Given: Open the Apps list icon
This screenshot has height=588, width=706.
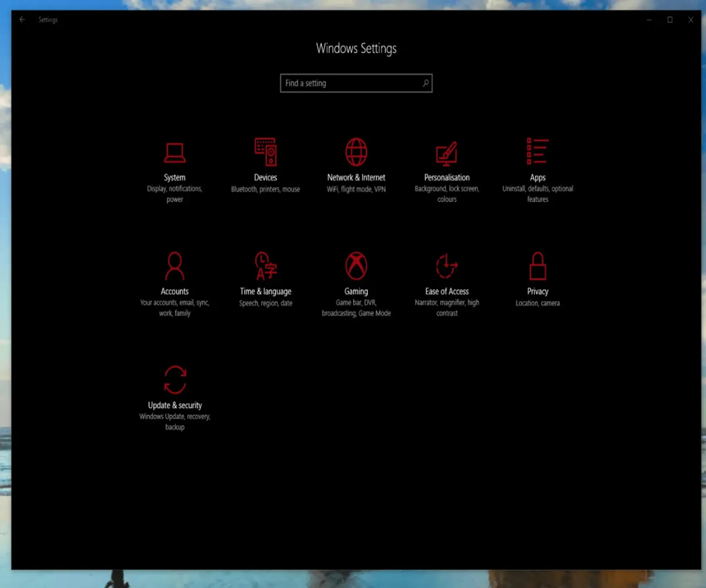Looking at the screenshot, I should point(537,151).
